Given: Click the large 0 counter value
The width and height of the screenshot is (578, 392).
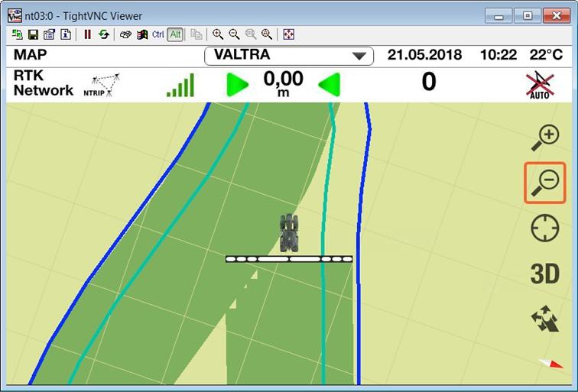Looking at the screenshot, I should click(x=429, y=82).
